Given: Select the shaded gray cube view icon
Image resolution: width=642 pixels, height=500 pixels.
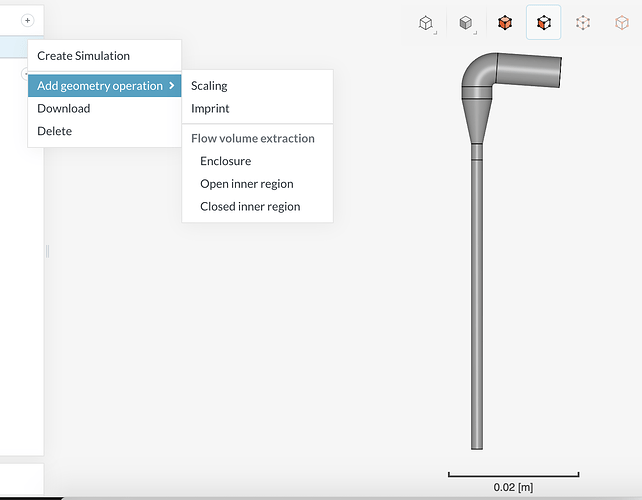Looking at the screenshot, I should click(x=466, y=23).
